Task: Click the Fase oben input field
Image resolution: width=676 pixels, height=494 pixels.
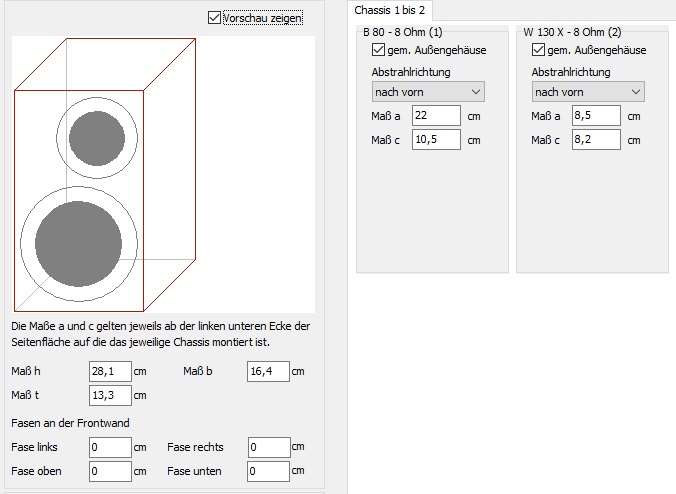Action: point(110,471)
